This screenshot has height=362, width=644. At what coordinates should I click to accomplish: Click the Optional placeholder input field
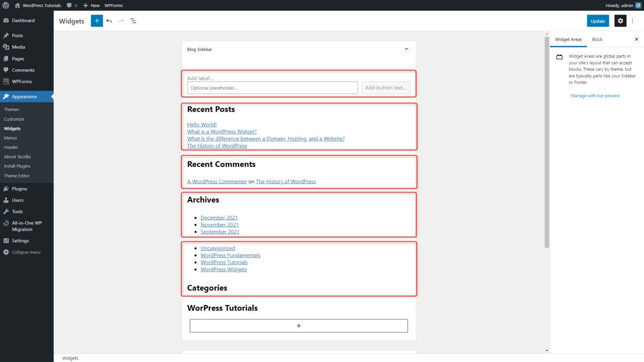(272, 87)
